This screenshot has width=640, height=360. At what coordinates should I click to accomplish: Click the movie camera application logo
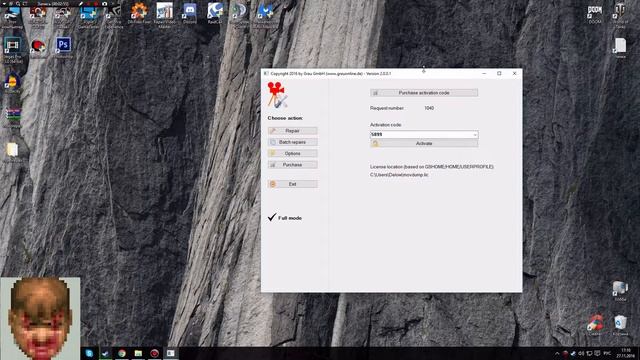tap(277, 95)
